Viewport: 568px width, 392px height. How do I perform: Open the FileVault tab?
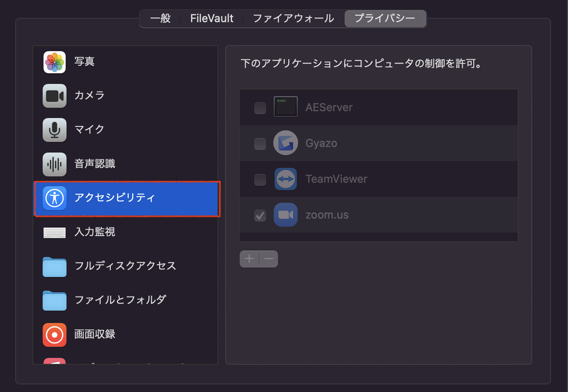212,18
